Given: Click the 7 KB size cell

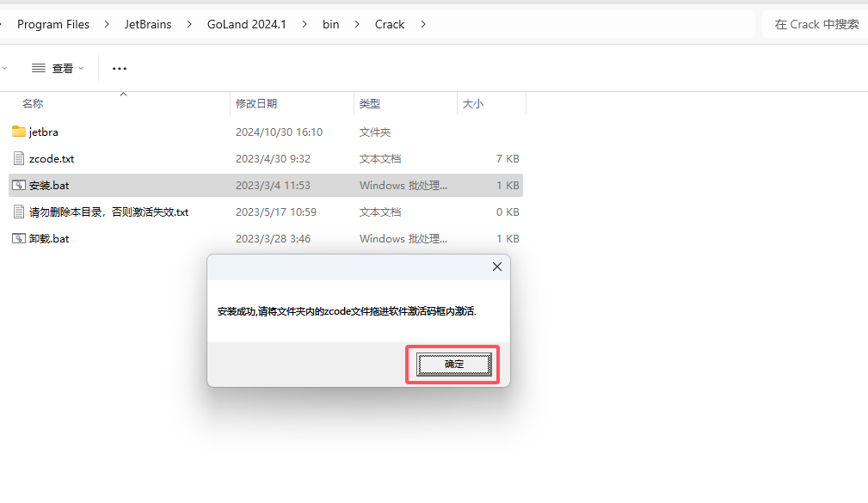Looking at the screenshot, I should click(508, 158).
